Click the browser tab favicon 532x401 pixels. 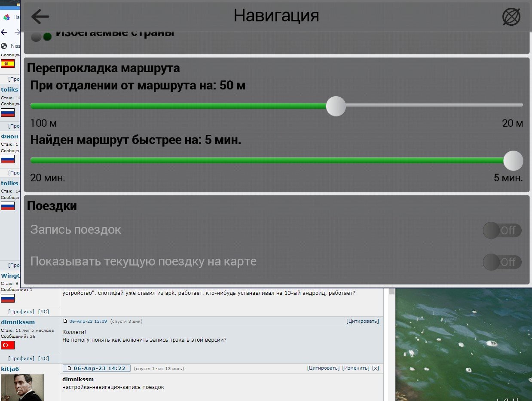6,17
